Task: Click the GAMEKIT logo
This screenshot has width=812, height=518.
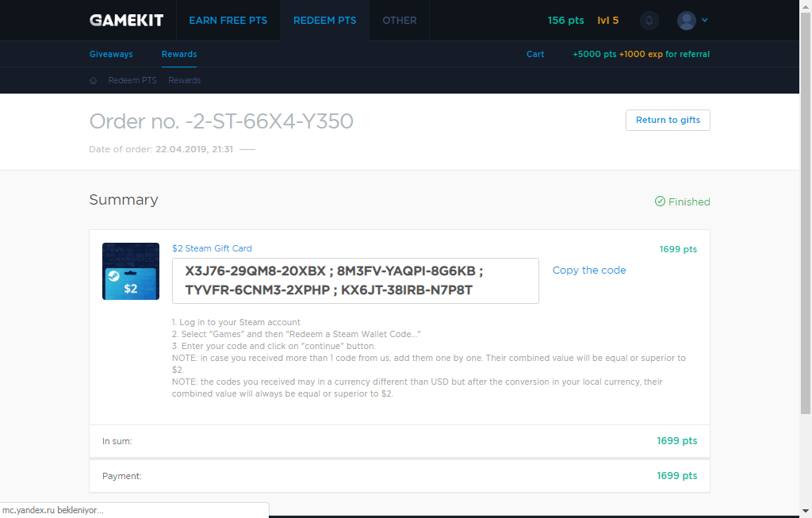Action: coord(126,20)
